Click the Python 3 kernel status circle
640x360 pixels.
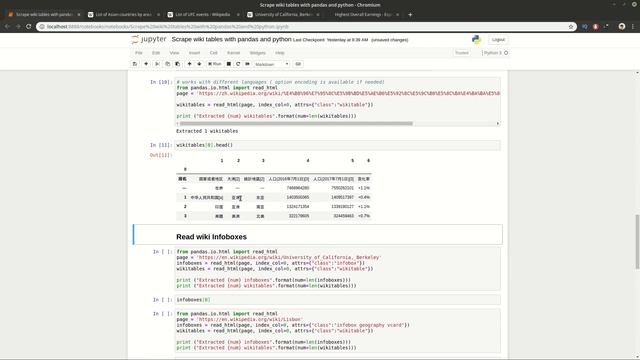(x=506, y=53)
